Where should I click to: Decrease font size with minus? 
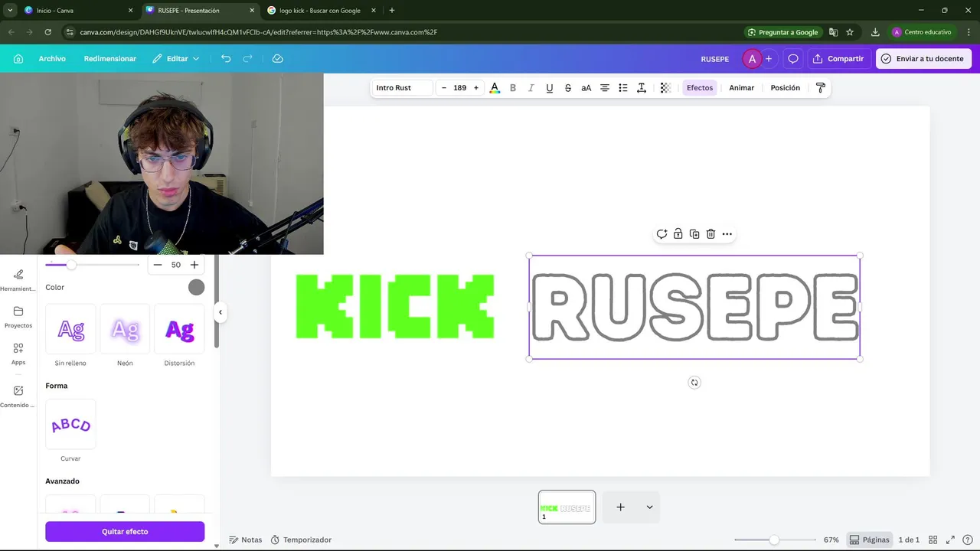pos(444,88)
